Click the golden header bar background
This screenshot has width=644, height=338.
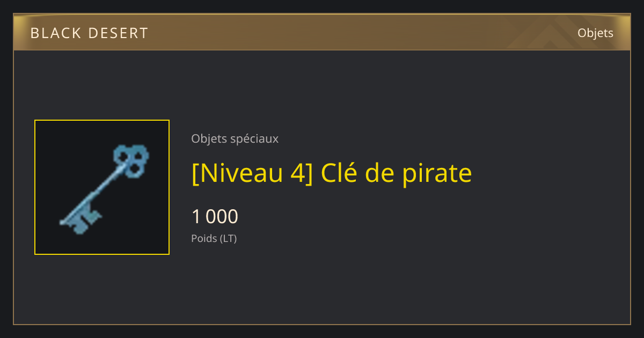click(322, 32)
